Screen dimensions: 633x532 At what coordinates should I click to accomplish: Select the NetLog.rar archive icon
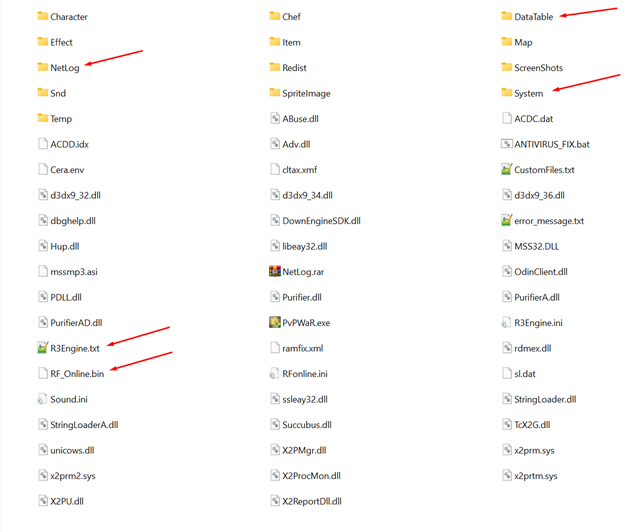275,271
